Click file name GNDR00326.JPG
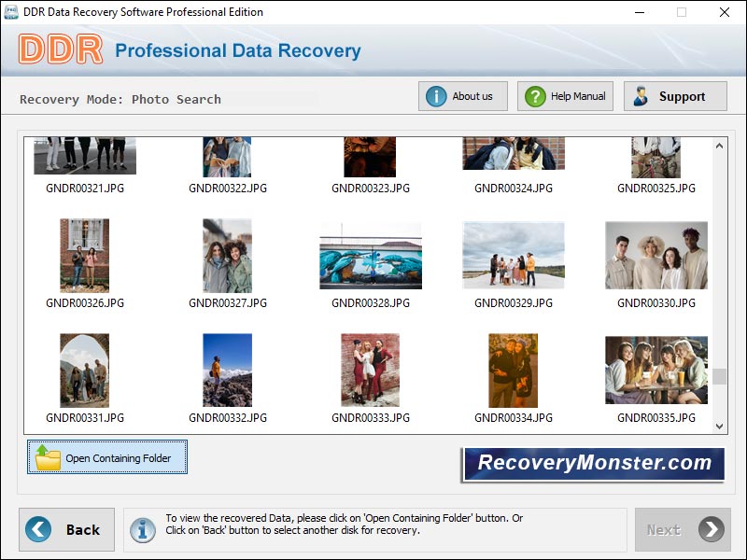 point(85,302)
